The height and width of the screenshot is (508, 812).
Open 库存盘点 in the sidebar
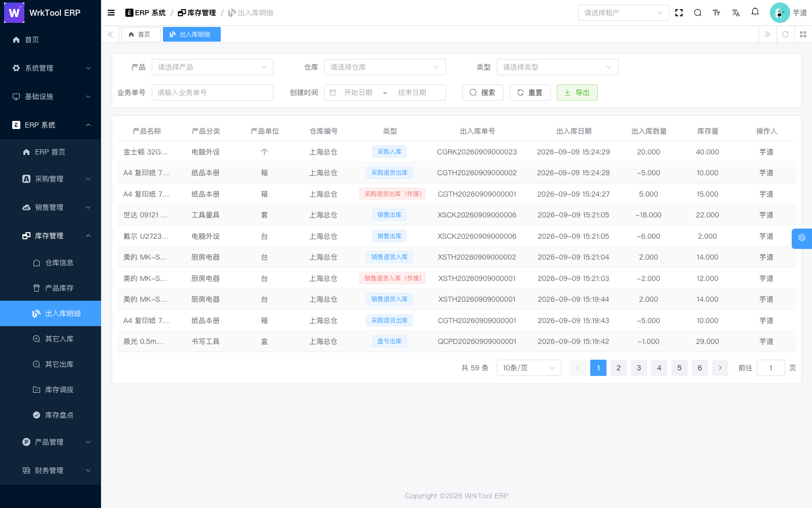pyautogui.click(x=51, y=415)
